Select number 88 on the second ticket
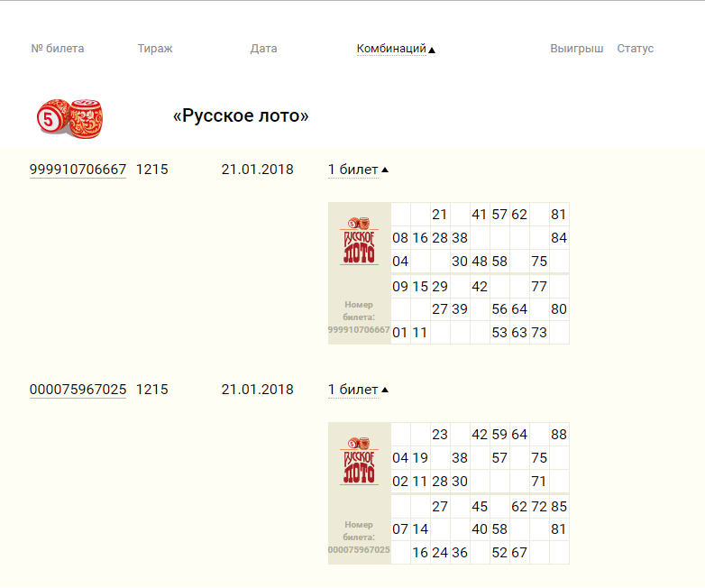Screen dimensions: 705x588 559,435
